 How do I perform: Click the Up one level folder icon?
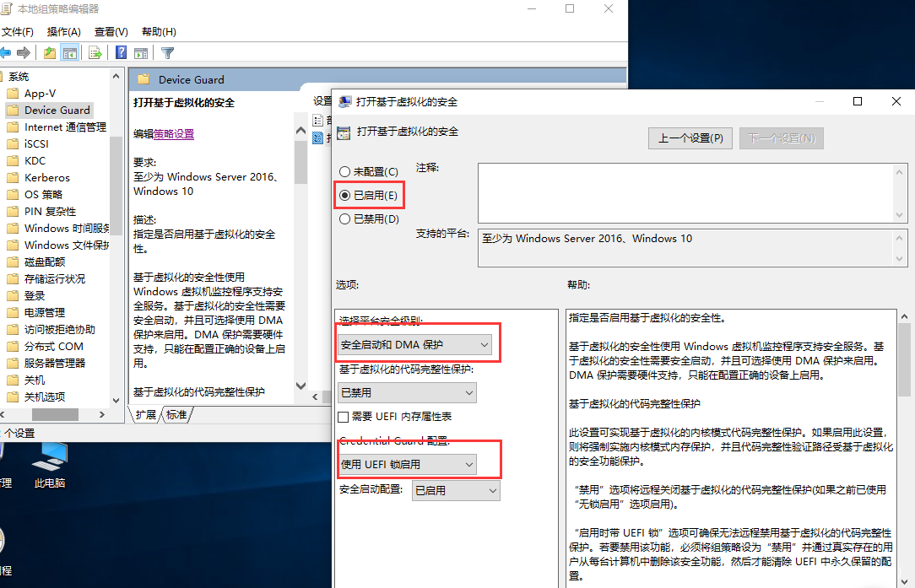[x=50, y=53]
